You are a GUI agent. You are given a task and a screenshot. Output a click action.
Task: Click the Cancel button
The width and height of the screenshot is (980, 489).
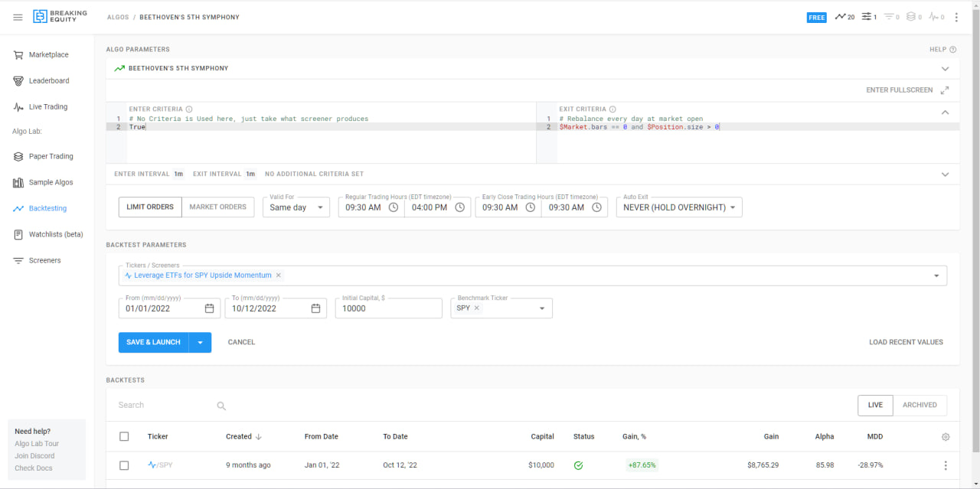pyautogui.click(x=241, y=342)
